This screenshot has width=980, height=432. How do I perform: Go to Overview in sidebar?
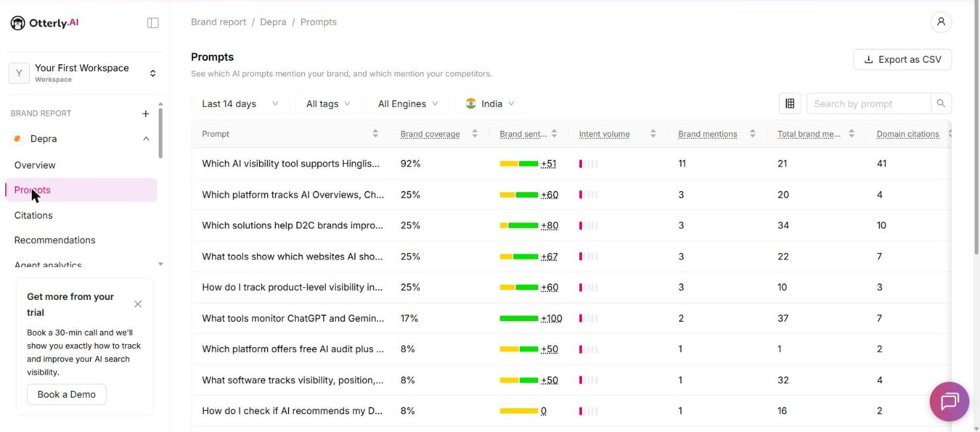35,165
